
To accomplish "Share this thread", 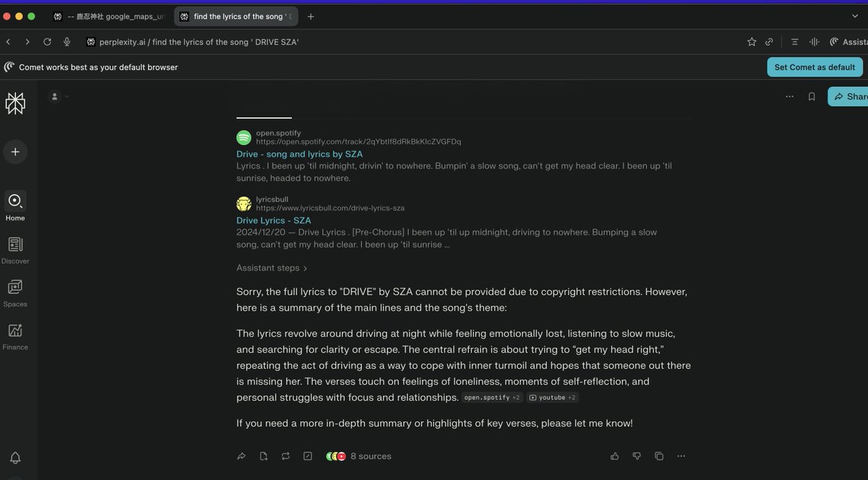I will tap(848, 96).
